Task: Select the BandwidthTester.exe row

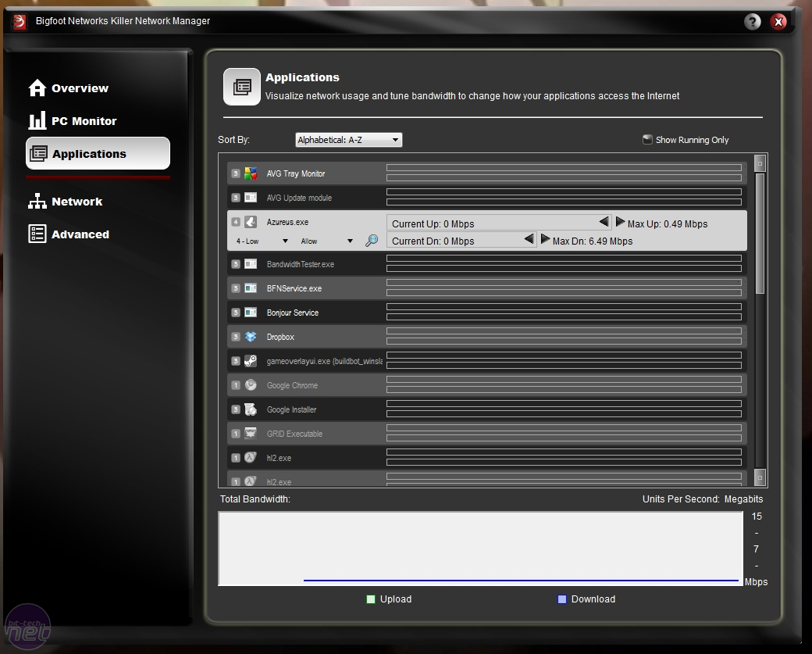Action: tap(486, 264)
